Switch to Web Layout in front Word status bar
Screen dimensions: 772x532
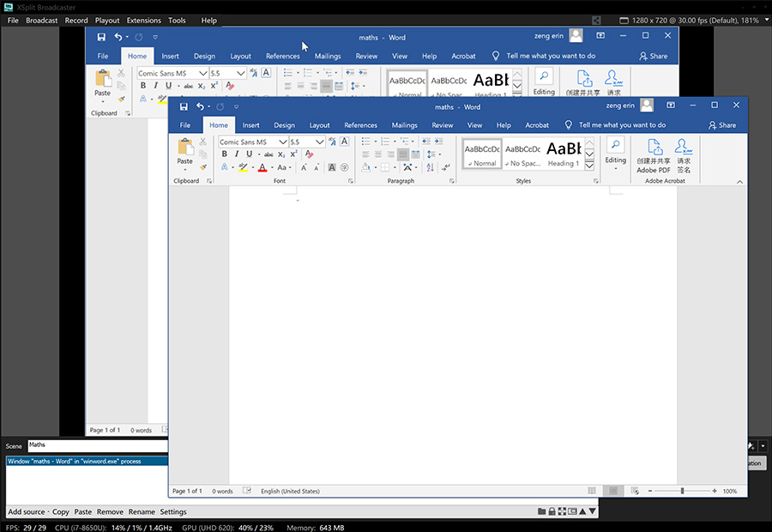pyautogui.click(x=635, y=491)
